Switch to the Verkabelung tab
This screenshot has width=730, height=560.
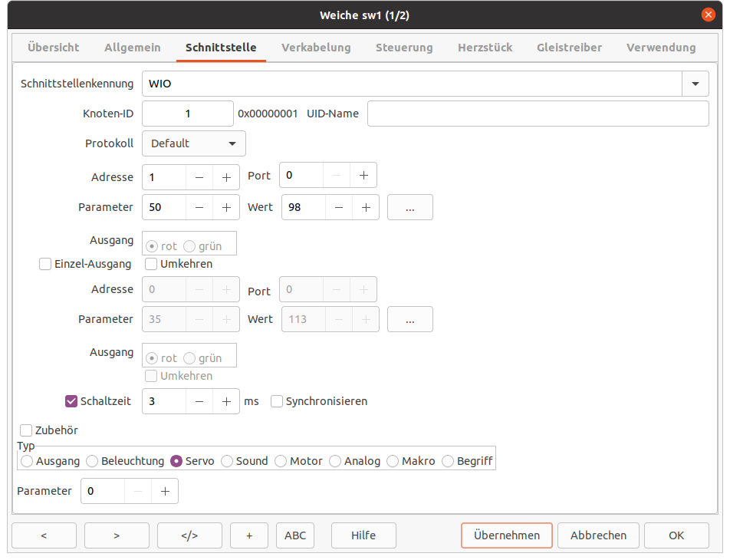tap(316, 48)
